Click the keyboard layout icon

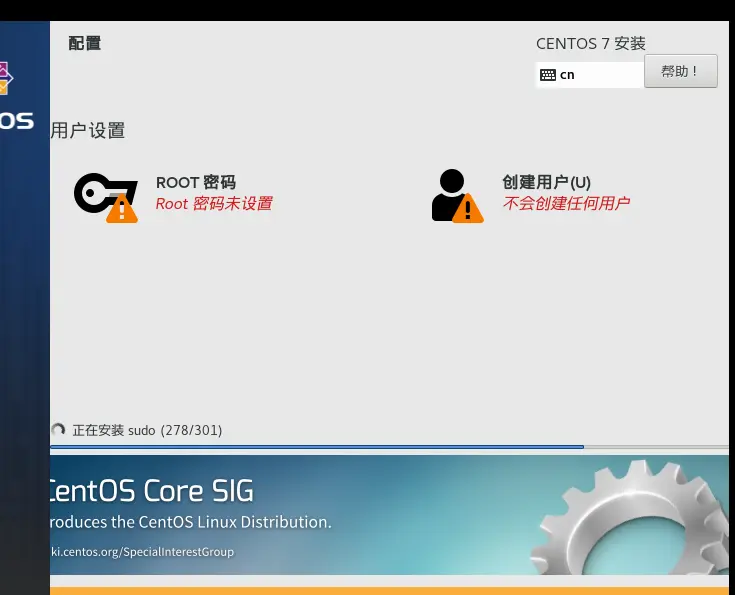(x=548, y=75)
